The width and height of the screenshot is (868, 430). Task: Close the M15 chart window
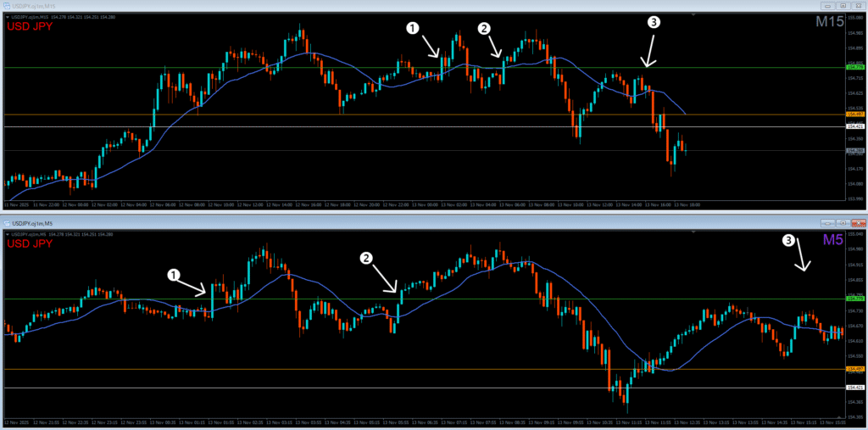tap(858, 6)
